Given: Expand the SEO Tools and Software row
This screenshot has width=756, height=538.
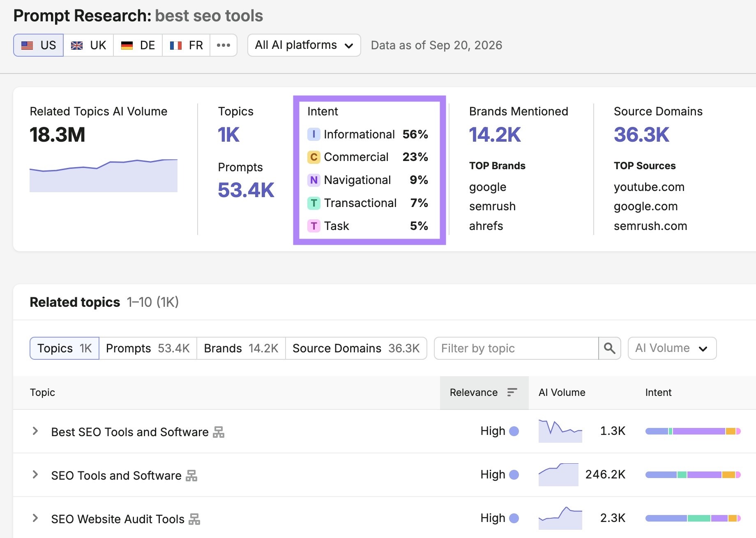Looking at the screenshot, I should click(x=35, y=475).
